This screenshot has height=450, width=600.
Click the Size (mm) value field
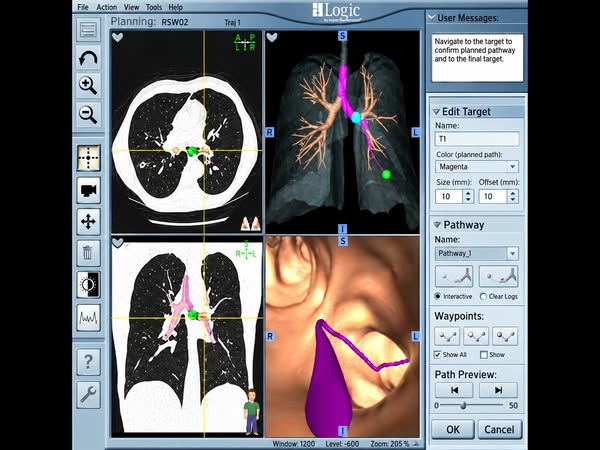coord(449,197)
